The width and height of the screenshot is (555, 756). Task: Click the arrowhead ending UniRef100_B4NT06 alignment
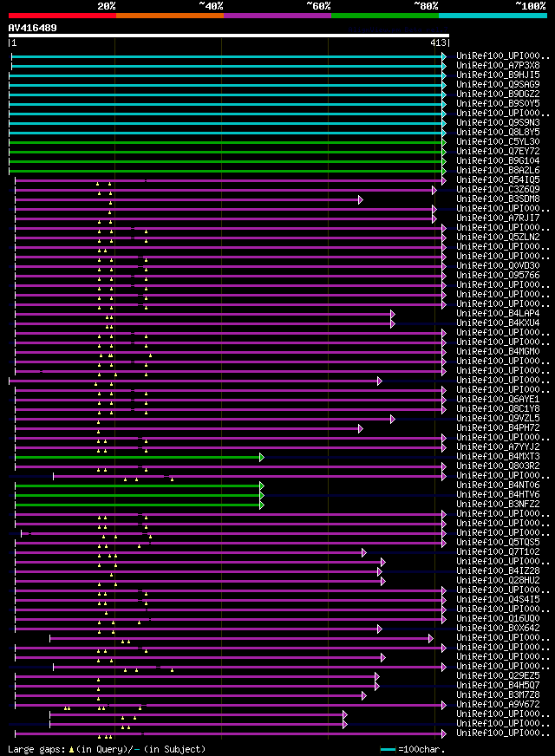pyautogui.click(x=262, y=486)
